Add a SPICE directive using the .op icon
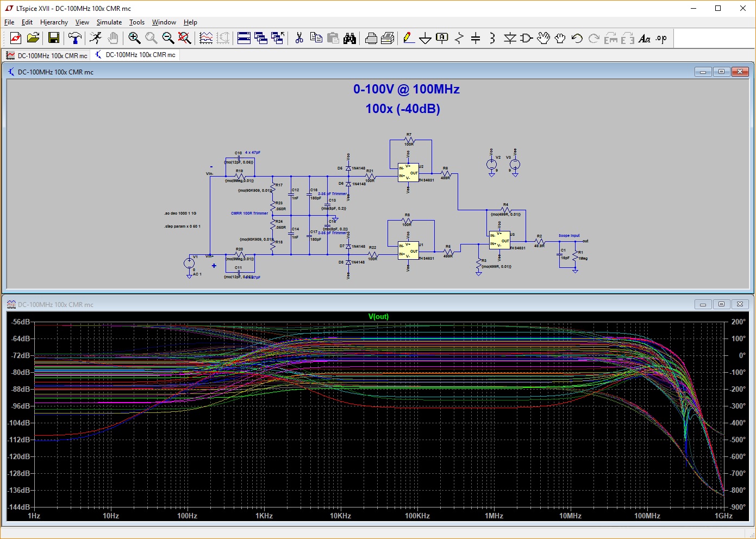 tap(661, 38)
